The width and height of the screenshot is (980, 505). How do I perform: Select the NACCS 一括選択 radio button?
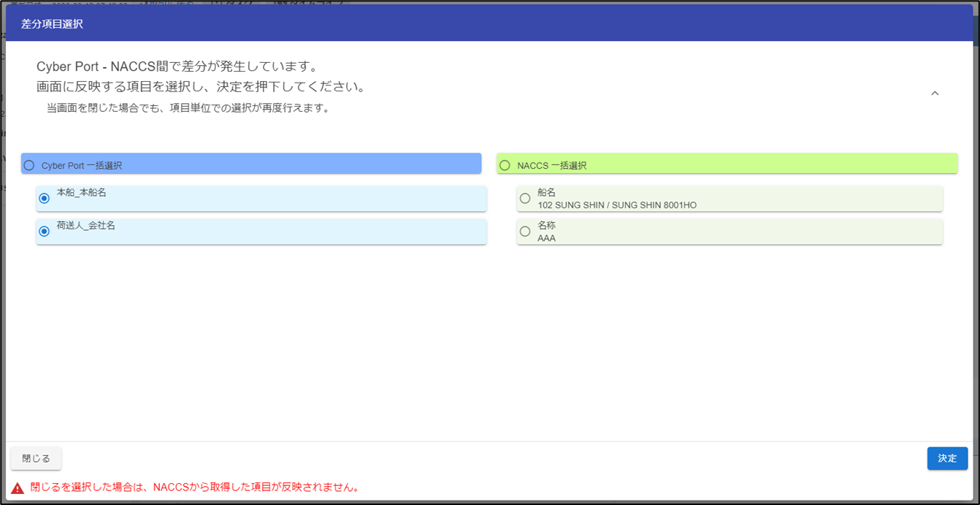click(x=505, y=165)
